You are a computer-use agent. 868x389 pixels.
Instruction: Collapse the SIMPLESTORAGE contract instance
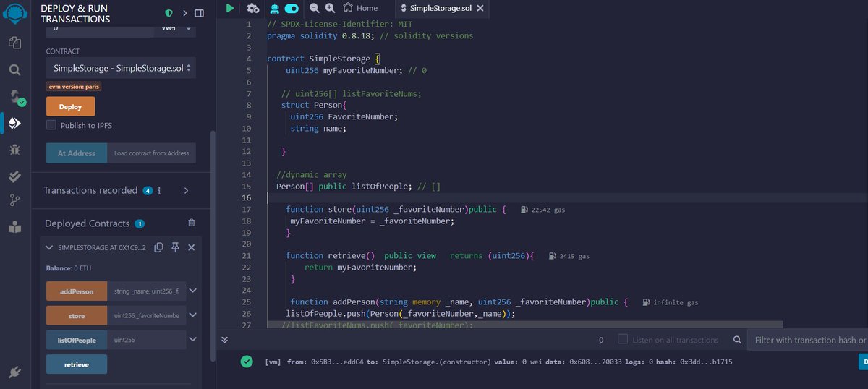(49, 247)
